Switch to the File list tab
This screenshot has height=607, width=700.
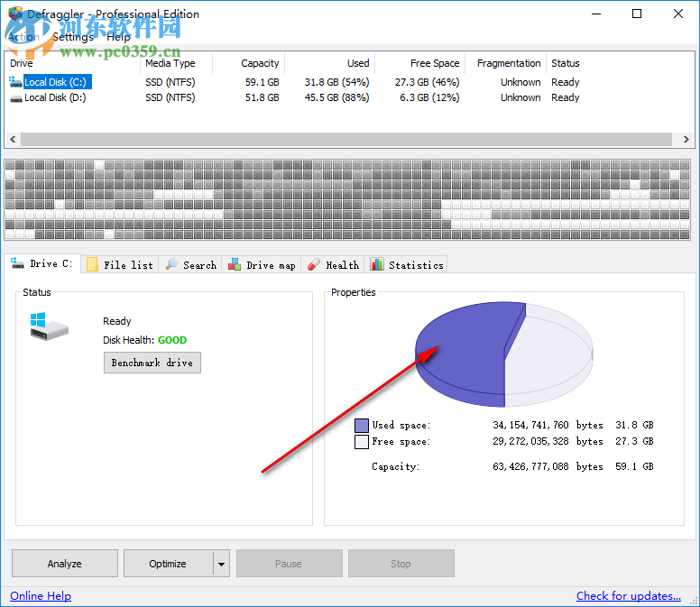tap(120, 265)
